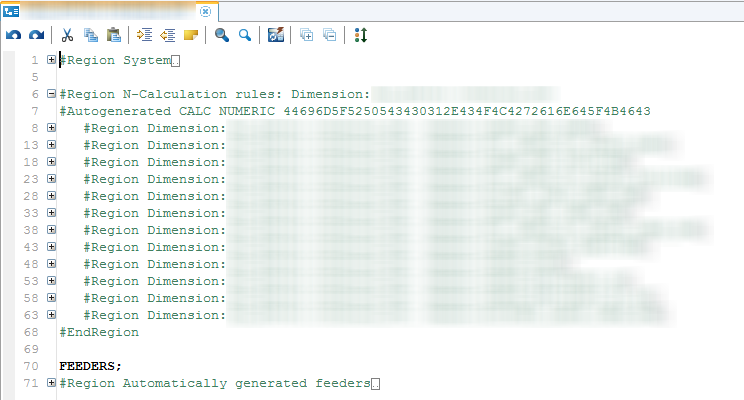Click the yellow sticky note comment icon
Viewport: 744px width, 400px height.
click(191, 35)
